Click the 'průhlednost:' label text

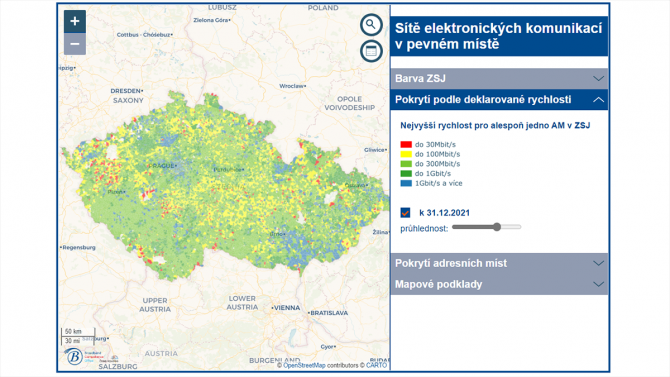(424, 229)
